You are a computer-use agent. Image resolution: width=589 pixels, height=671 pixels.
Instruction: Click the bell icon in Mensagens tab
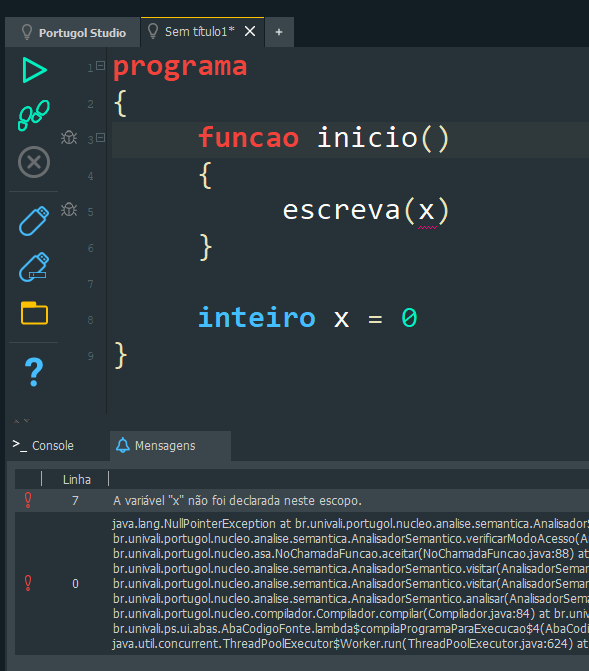(123, 445)
